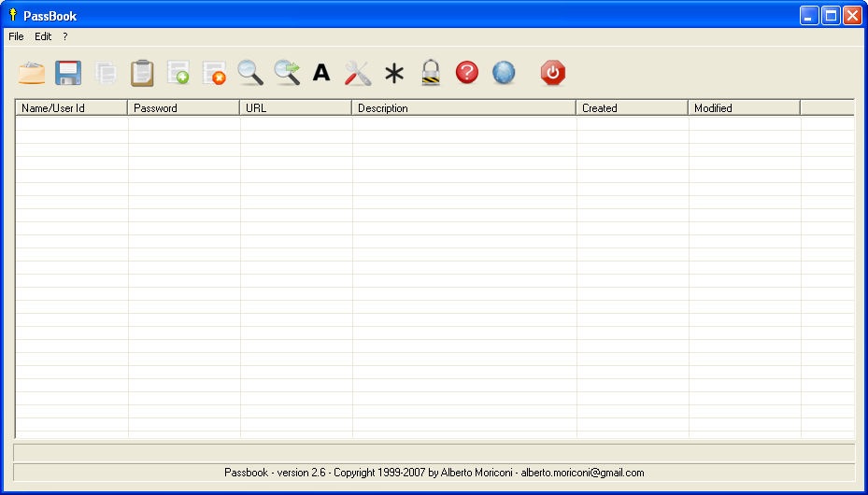Screen dimensions: 868x495
Task: Click the delete entry orange X icon
Action: point(214,73)
